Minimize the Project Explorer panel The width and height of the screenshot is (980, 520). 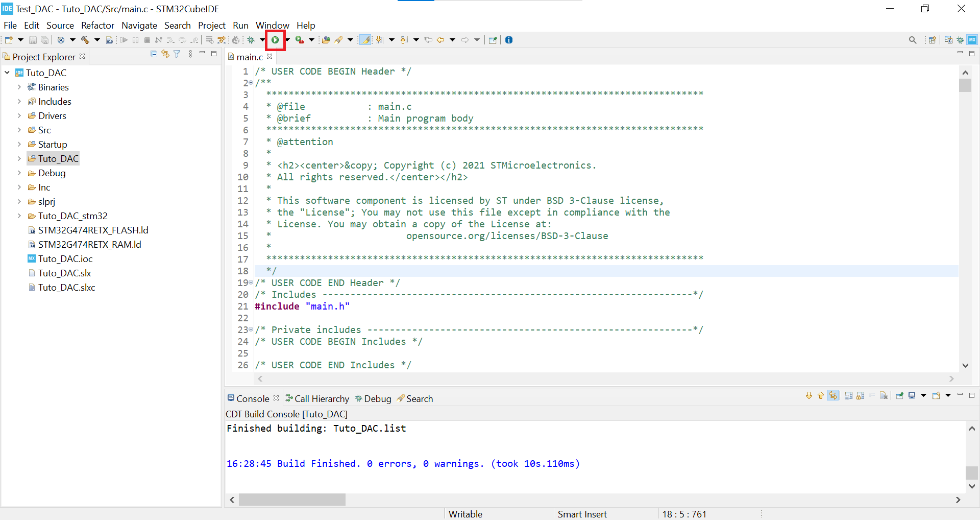pyautogui.click(x=202, y=53)
